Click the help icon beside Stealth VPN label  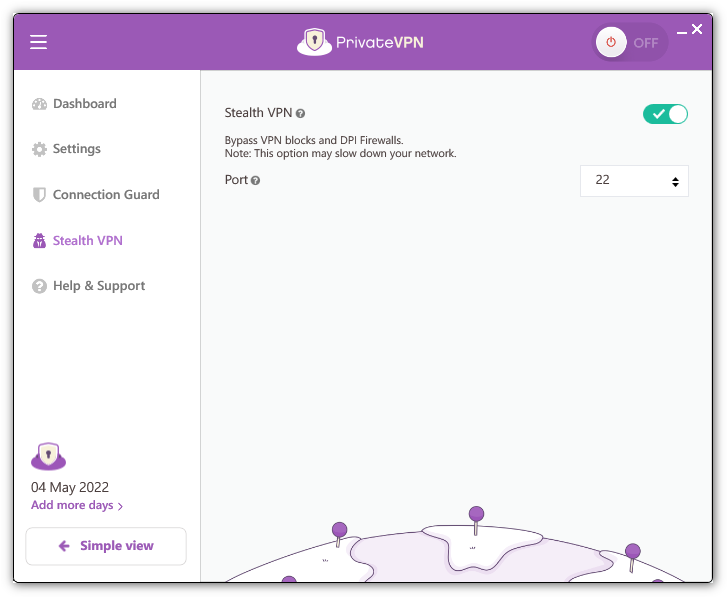(300, 114)
